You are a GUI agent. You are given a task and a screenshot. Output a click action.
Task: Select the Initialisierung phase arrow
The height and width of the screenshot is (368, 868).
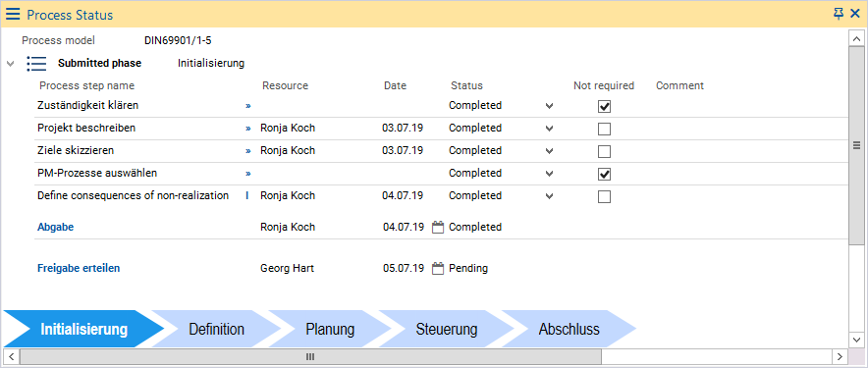(83, 330)
